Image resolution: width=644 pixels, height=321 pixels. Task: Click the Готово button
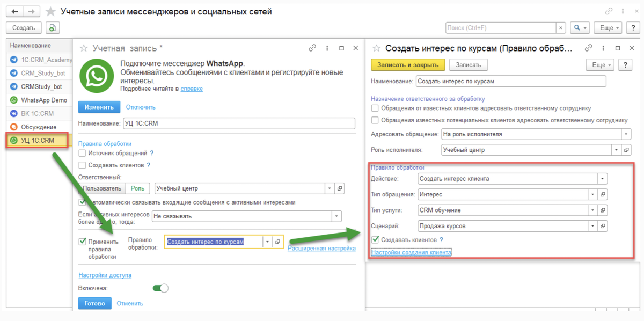[95, 303]
